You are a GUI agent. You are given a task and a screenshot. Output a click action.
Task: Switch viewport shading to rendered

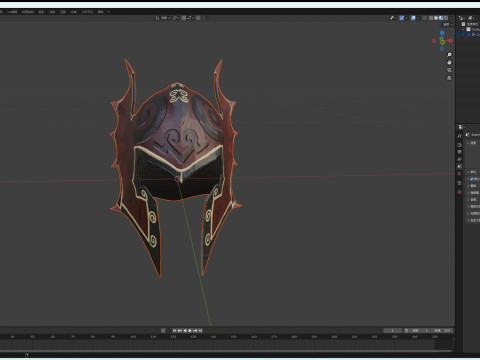click(446, 18)
